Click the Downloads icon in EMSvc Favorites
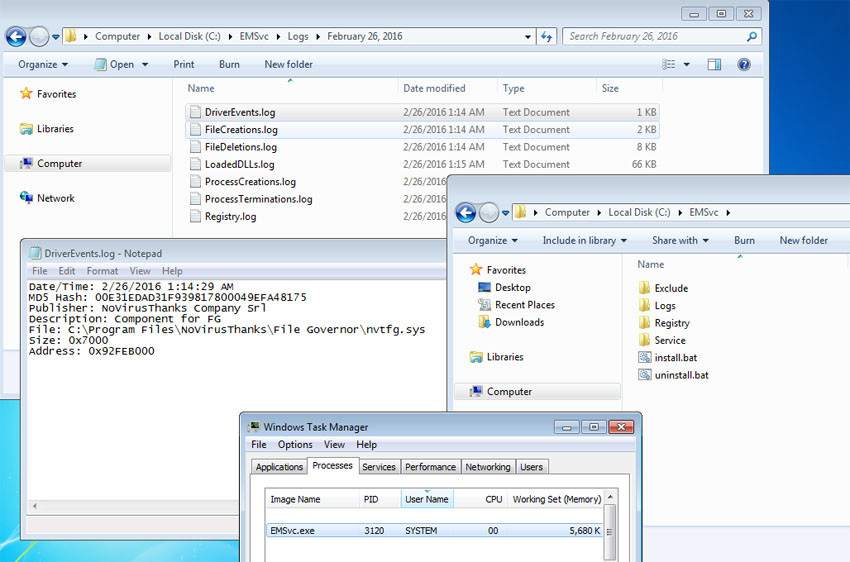 (484, 322)
